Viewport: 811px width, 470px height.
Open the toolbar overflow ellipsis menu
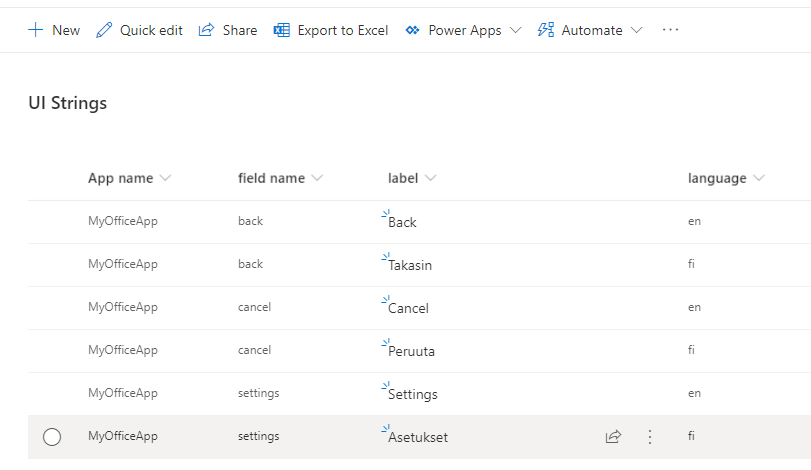[670, 30]
